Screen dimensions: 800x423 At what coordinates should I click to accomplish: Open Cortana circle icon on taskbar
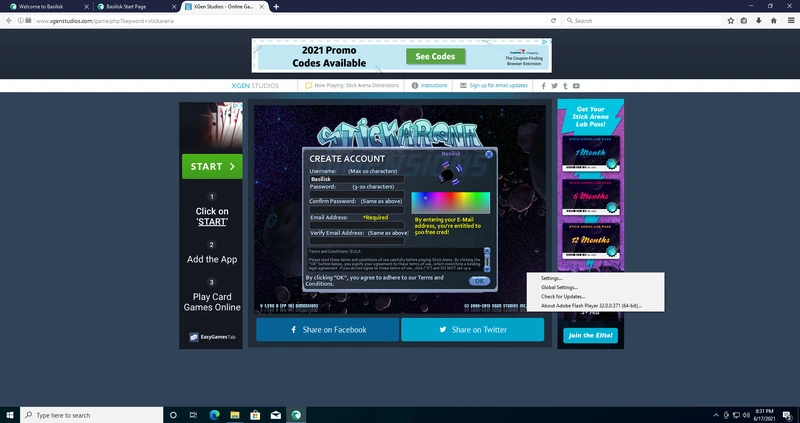coord(173,415)
